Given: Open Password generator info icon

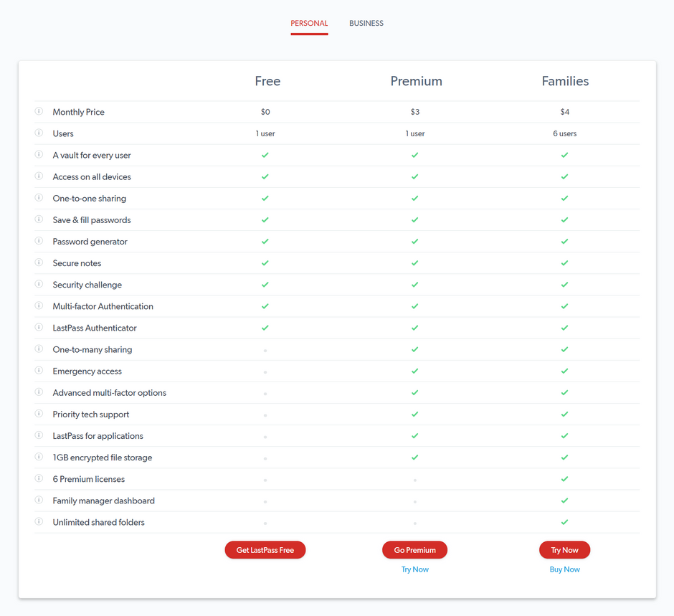Looking at the screenshot, I should (39, 241).
